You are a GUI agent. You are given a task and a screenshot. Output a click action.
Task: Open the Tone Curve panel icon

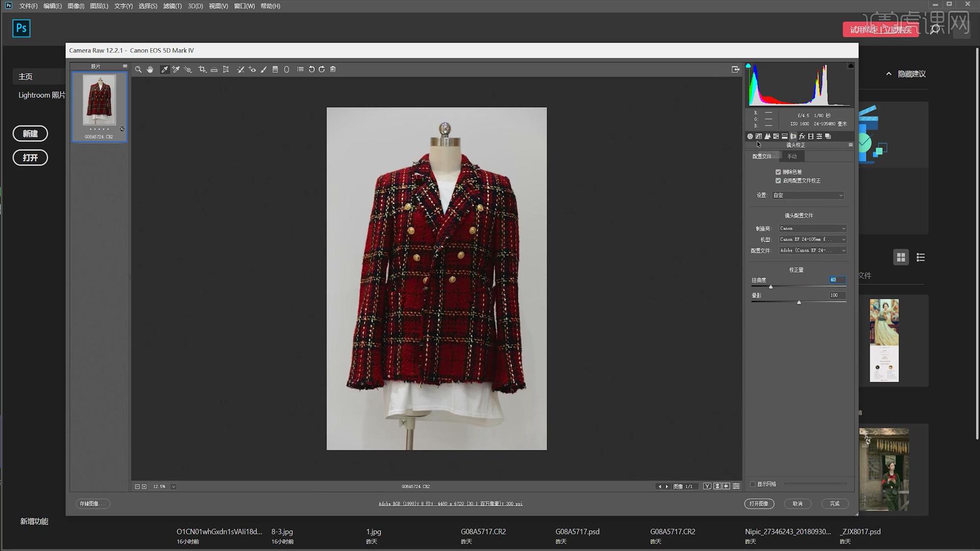pyautogui.click(x=758, y=136)
